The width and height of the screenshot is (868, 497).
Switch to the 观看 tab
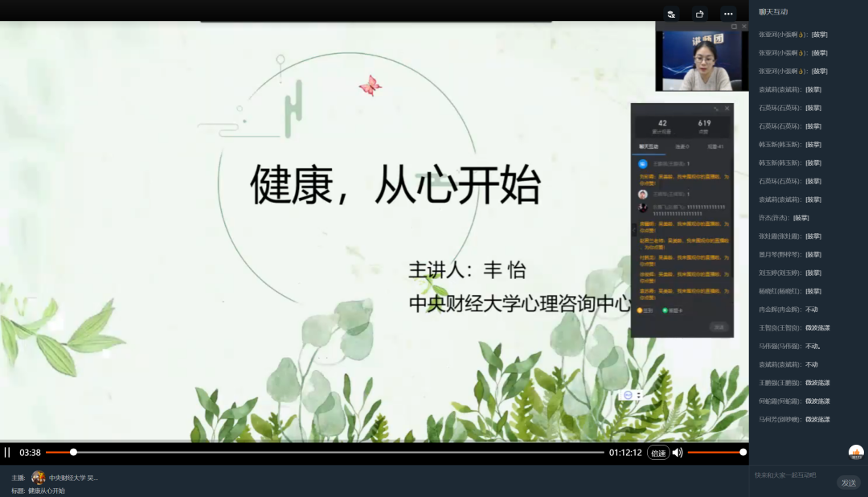pyautogui.click(x=715, y=147)
